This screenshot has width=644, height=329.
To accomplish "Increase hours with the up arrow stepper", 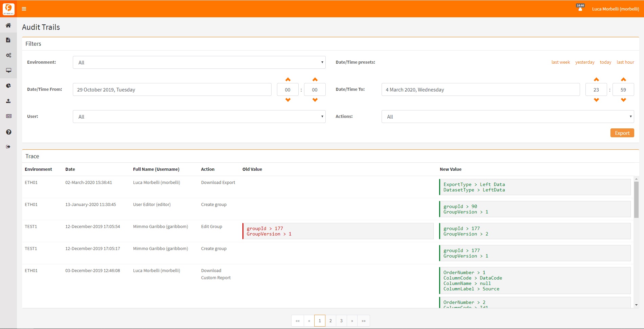I will coord(287,80).
